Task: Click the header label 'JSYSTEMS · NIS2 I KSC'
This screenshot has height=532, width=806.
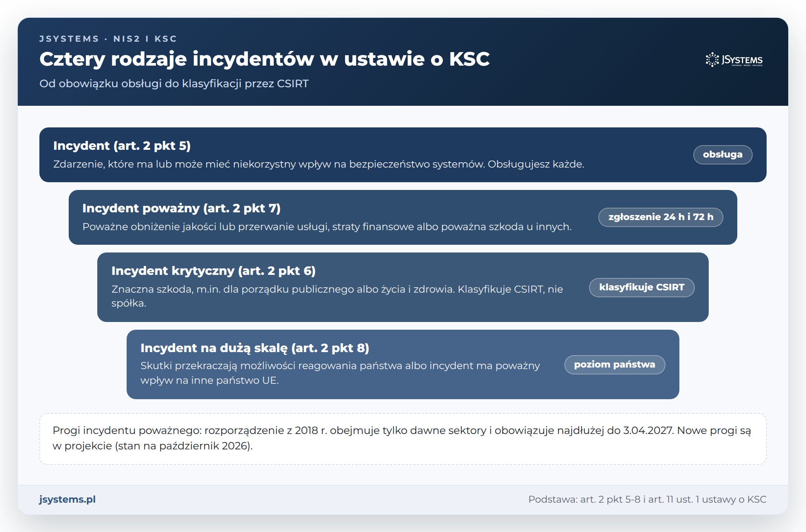Action: tap(108, 39)
